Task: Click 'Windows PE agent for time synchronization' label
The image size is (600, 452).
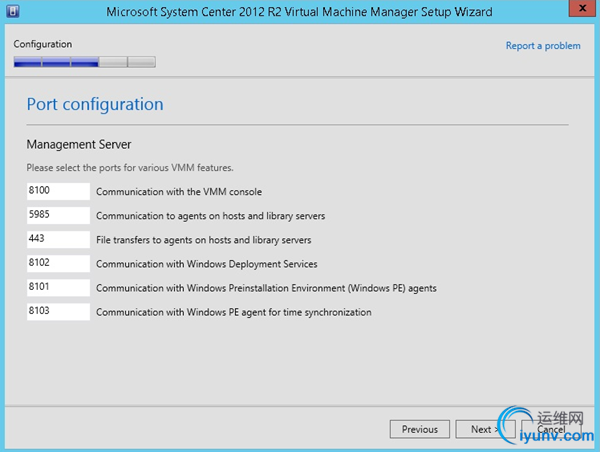Action: 234,312
